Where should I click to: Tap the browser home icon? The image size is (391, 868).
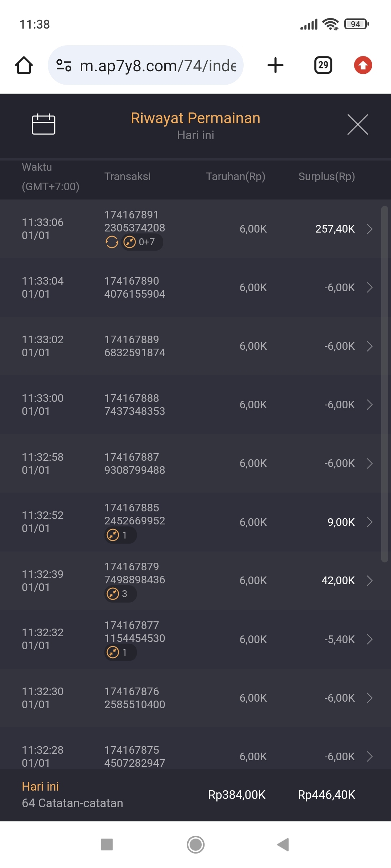tap(24, 65)
